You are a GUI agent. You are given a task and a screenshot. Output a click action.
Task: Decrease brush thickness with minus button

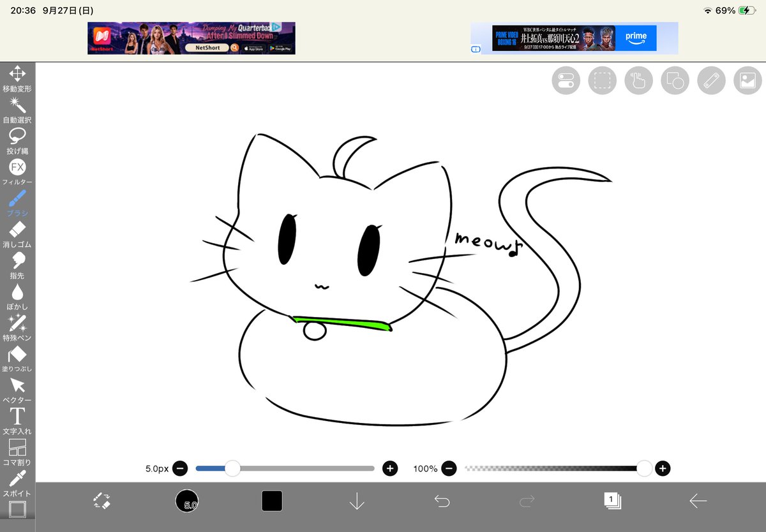(180, 469)
